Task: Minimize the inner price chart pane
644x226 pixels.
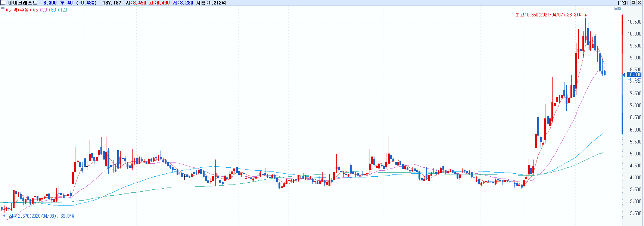Action: point(616,8)
